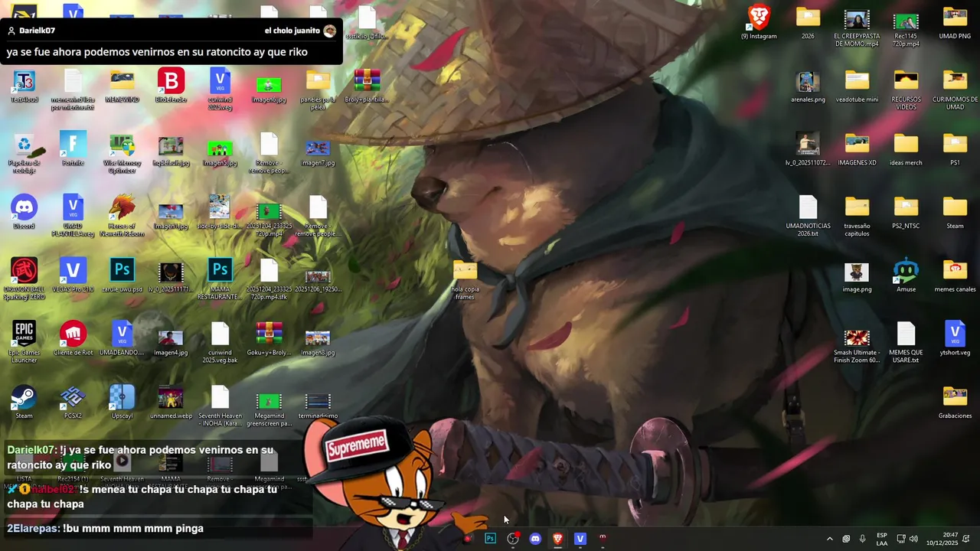Select EL CREEPYPASTA DE MOMO.mp4 video
This screenshot has height=551, width=980.
(x=857, y=26)
